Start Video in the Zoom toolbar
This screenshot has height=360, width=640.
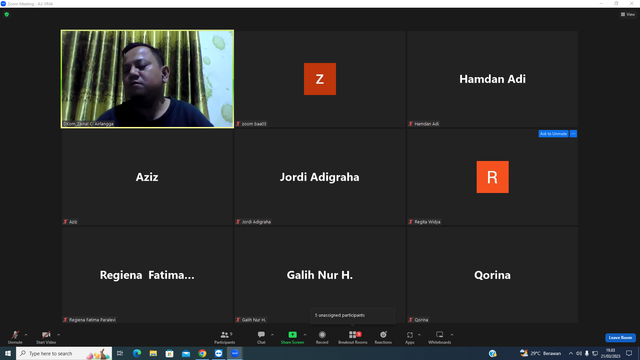click(x=46, y=337)
